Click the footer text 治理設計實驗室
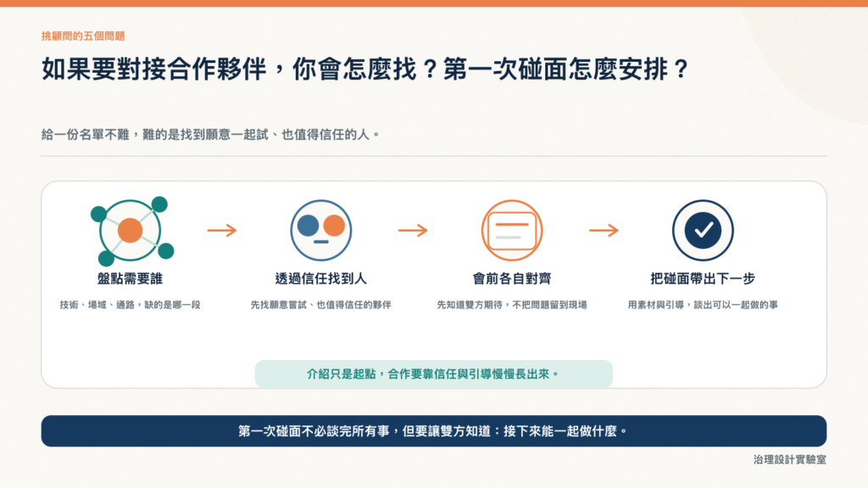This screenshot has width=868, height=488. (790, 459)
